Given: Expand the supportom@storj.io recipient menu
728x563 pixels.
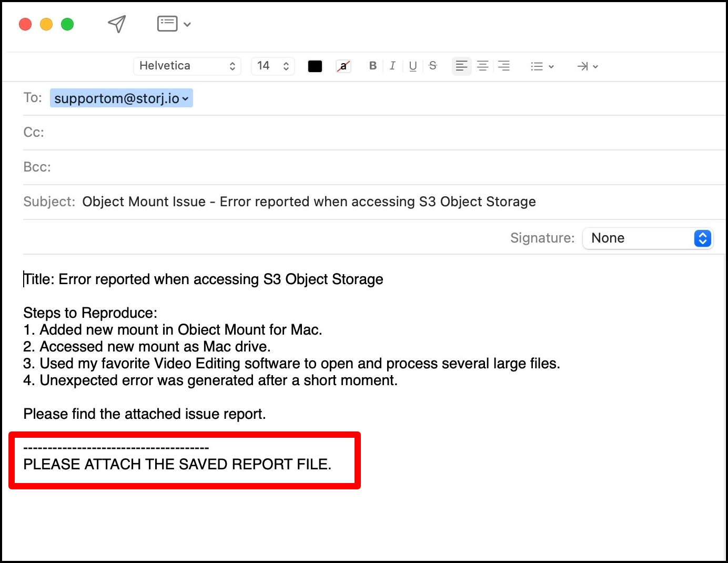Looking at the screenshot, I should 185,98.
